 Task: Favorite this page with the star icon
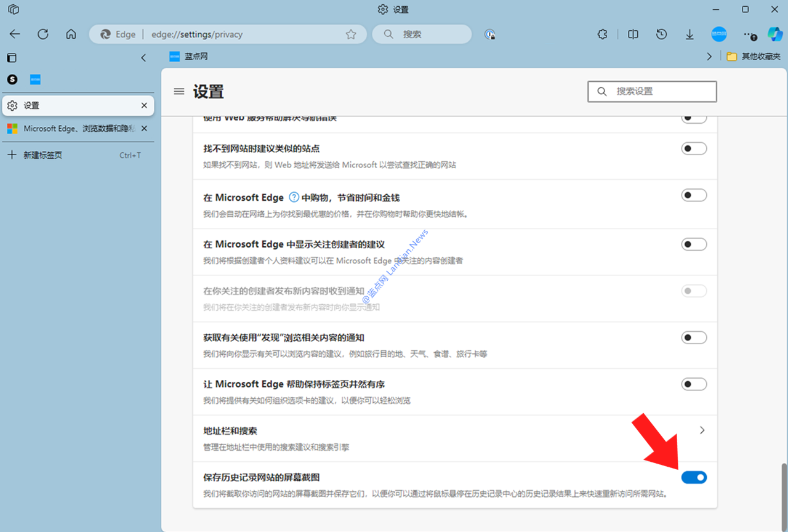pyautogui.click(x=351, y=34)
